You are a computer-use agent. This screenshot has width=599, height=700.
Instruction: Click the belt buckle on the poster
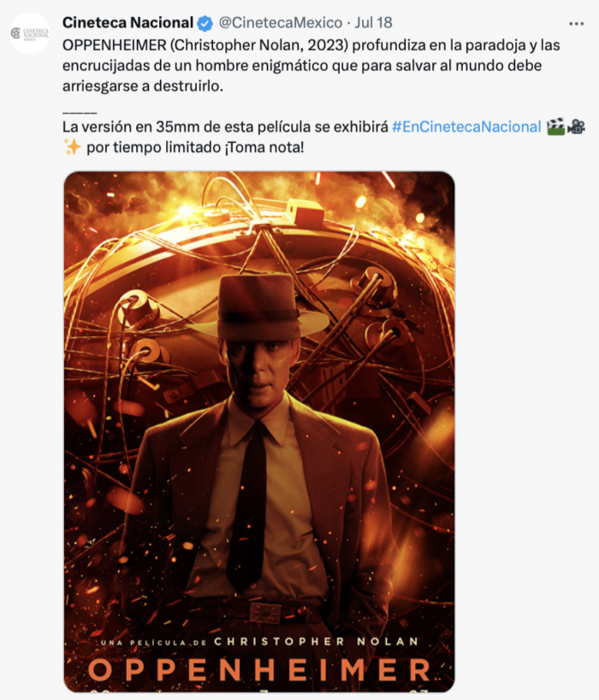(x=265, y=613)
